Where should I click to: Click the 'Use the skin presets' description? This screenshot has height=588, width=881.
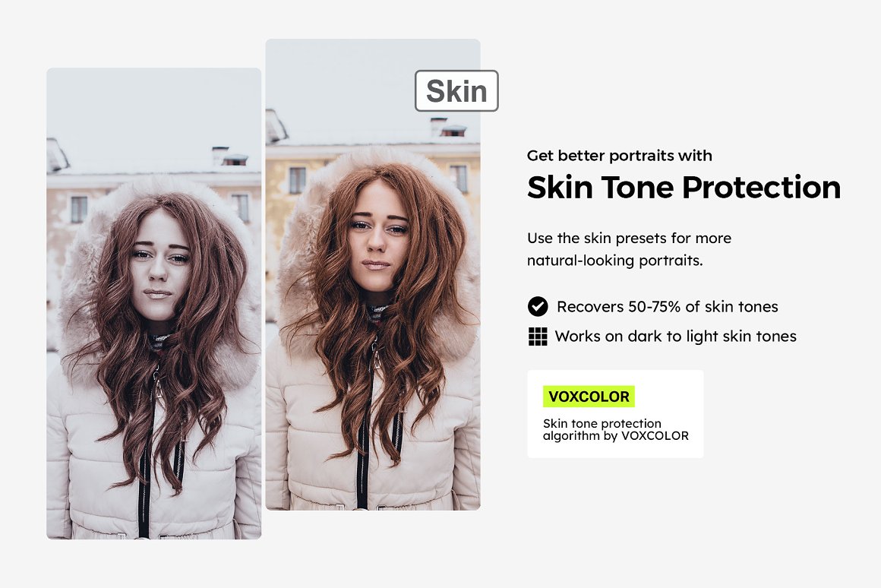click(630, 249)
